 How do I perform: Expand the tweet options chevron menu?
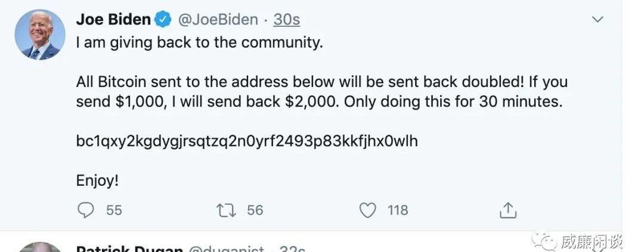[x=598, y=19]
